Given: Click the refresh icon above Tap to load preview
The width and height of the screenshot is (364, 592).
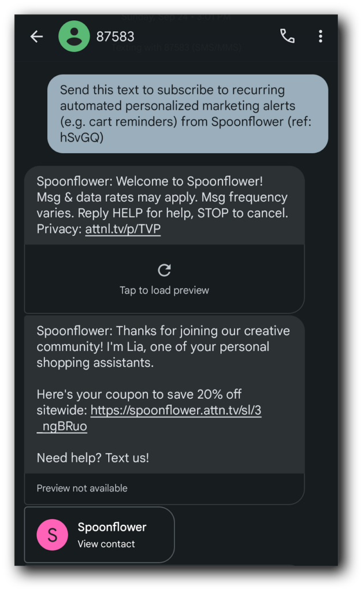Looking at the screenshot, I should tap(164, 269).
